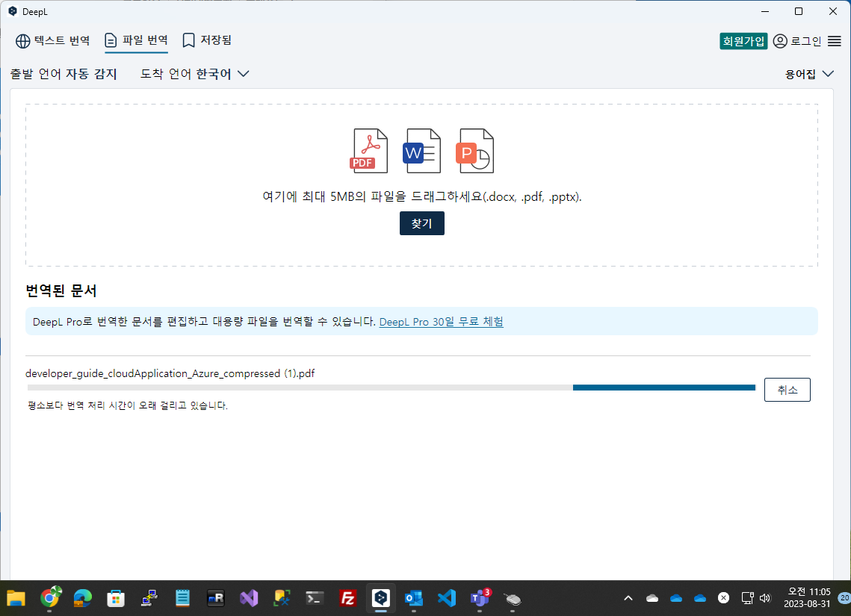Open the DeepL Pro 30일 무료 체험 link
The height and width of the screenshot is (616, 851).
pos(441,322)
